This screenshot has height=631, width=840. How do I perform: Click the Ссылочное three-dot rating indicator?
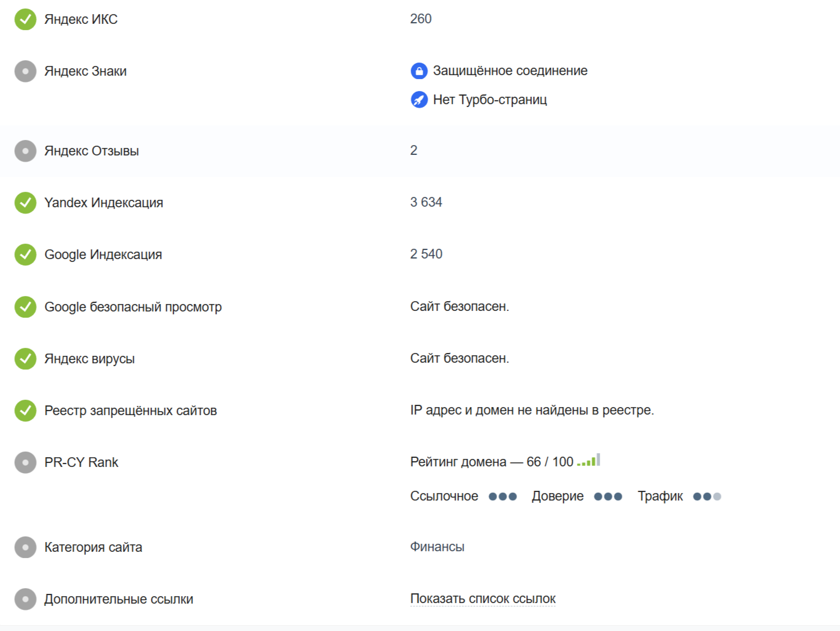502,497
